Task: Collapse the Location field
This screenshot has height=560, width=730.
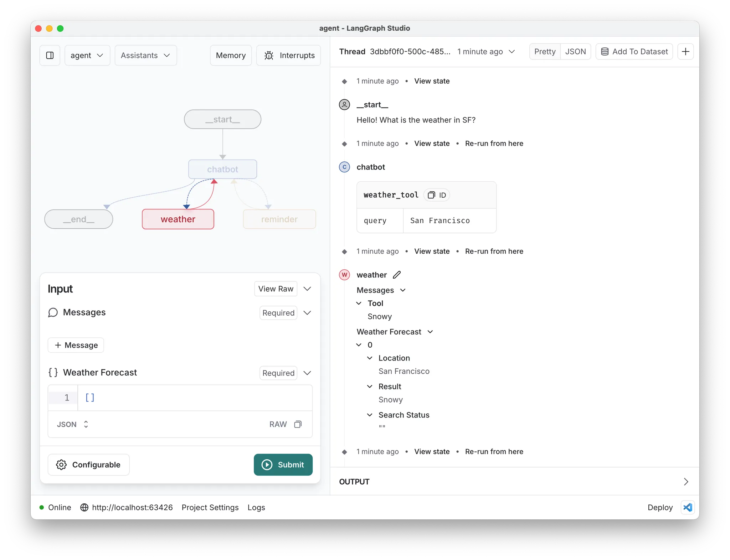Action: tap(370, 358)
